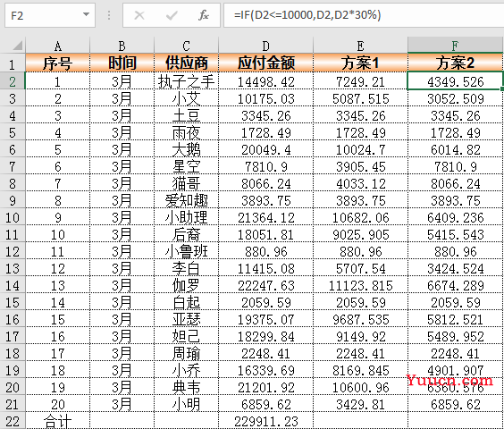
Task: Select supplier cell 白起
Action: pyautogui.click(x=187, y=302)
